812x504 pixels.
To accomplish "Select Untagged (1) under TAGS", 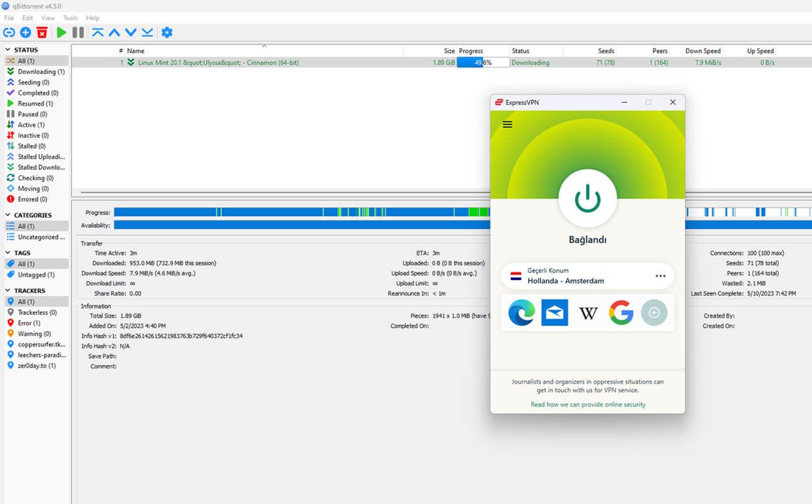I will [x=30, y=275].
